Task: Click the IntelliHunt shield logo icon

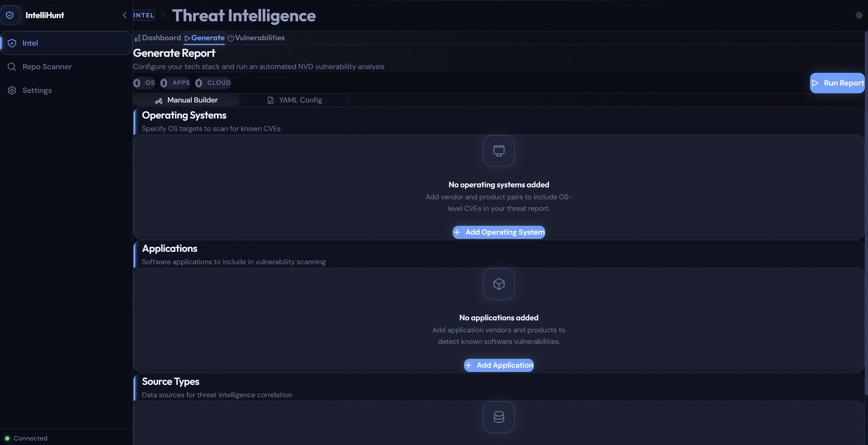Action: point(10,15)
